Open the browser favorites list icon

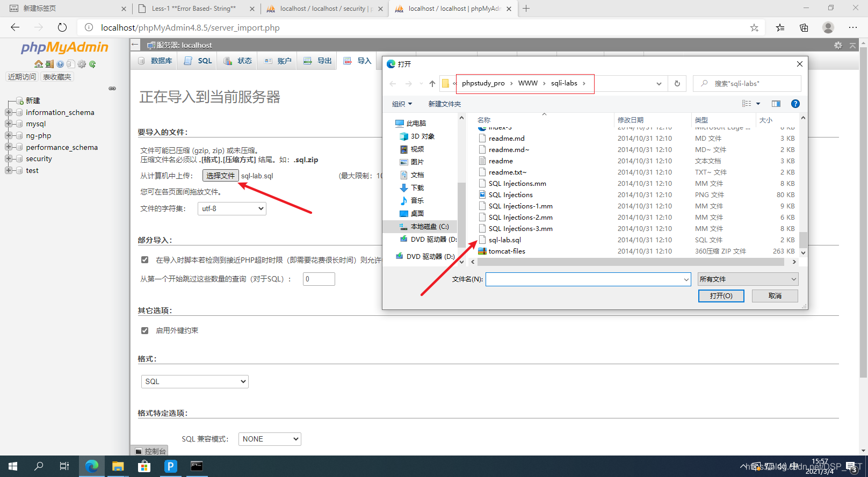(780, 27)
